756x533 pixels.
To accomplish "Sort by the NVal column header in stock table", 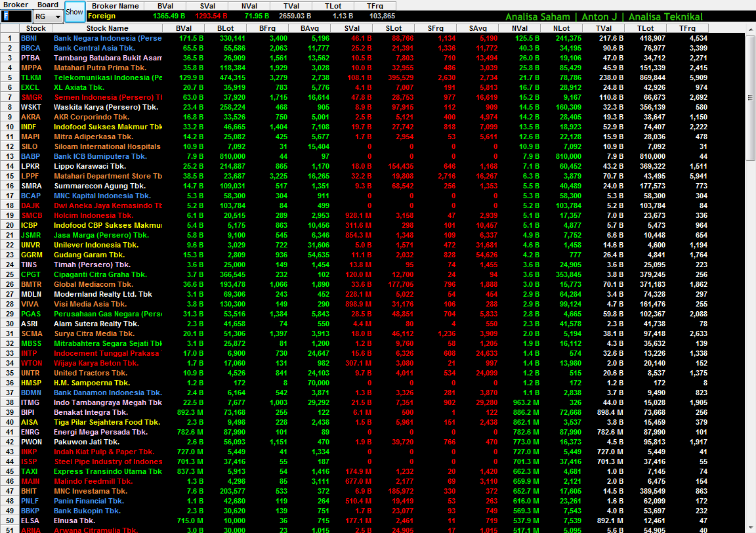I will 519,28.
